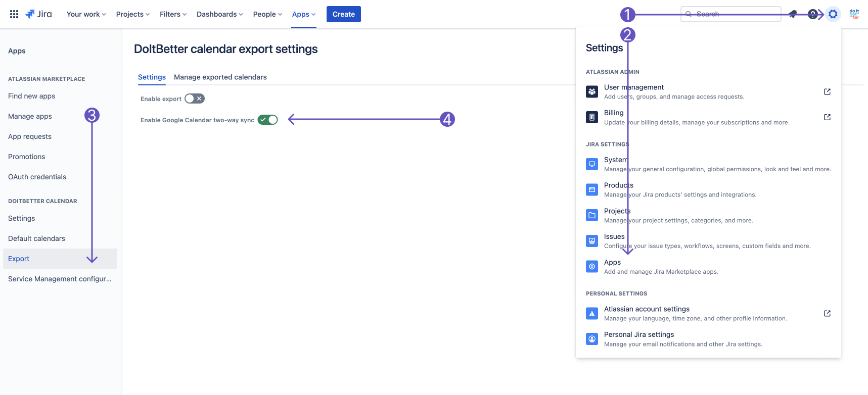Click the help question mark icon

click(812, 14)
